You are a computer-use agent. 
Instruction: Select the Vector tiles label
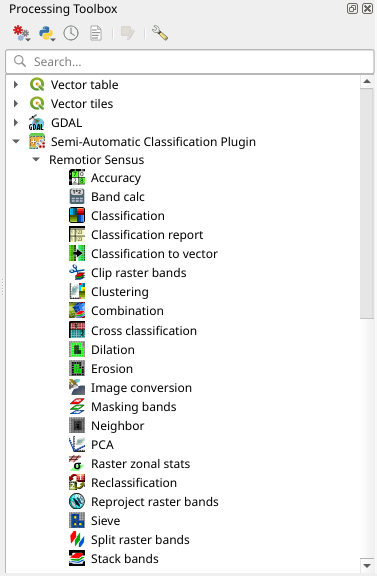coord(82,104)
